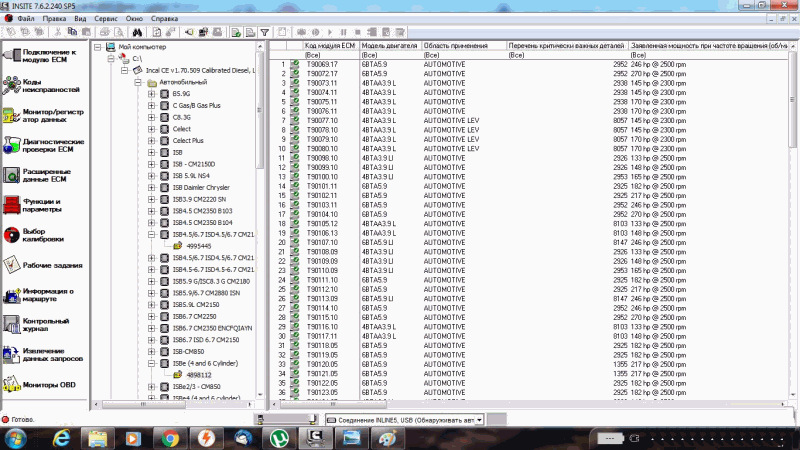Expand the BS.9G tree node
Viewport: 800px width, 450px height.
(152, 94)
